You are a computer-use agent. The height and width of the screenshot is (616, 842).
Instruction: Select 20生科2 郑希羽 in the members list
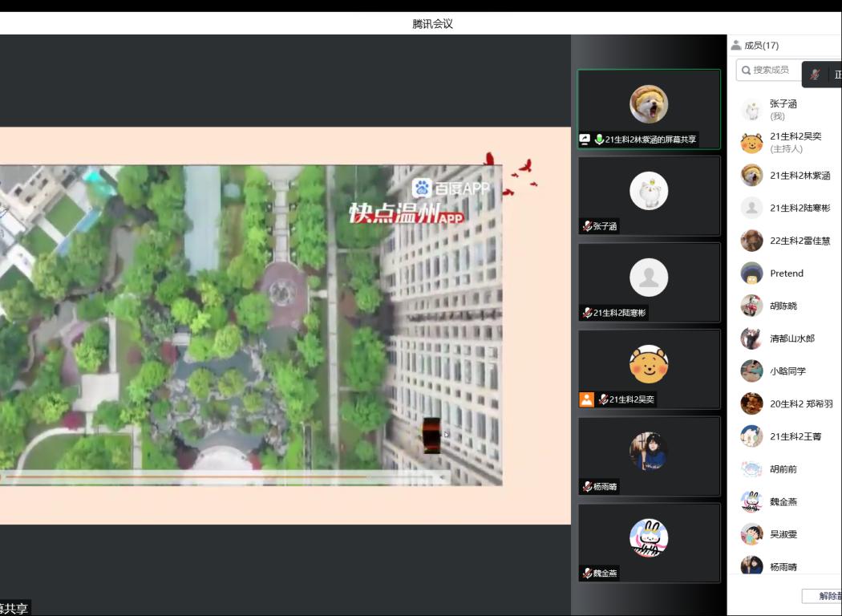click(x=800, y=404)
